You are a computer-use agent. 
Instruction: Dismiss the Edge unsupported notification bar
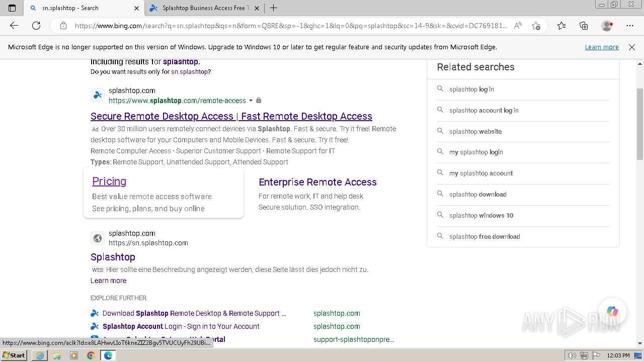632,47
